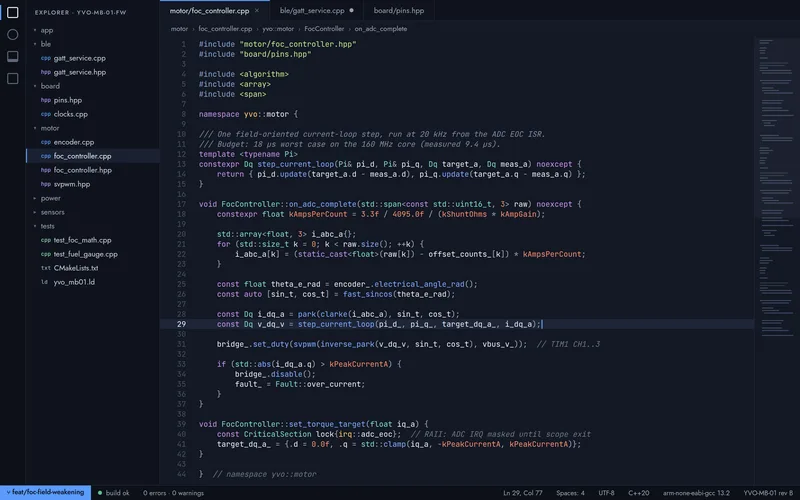Click the circle icon in the activity bar
Screen dimensions: 800x500
tap(13, 34)
